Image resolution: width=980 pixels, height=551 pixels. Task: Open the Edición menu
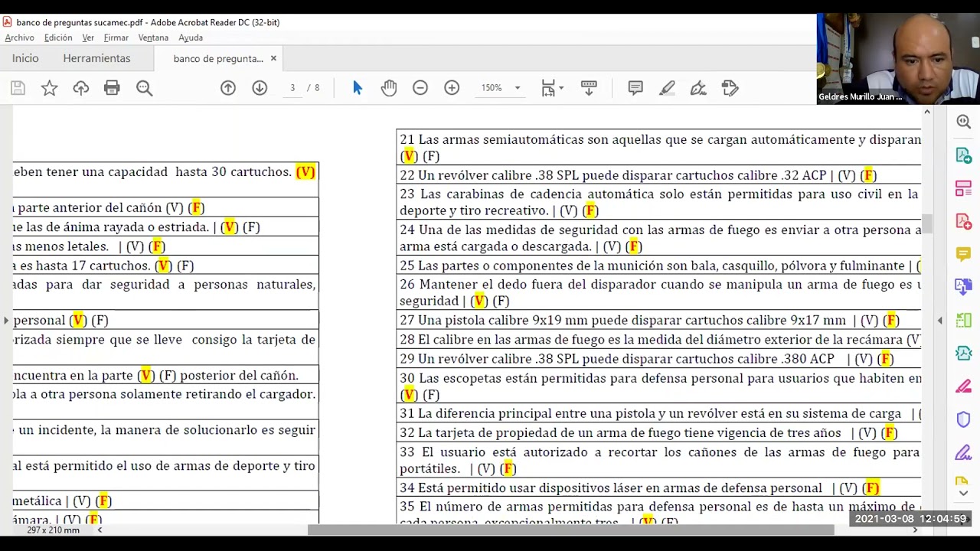tap(58, 37)
